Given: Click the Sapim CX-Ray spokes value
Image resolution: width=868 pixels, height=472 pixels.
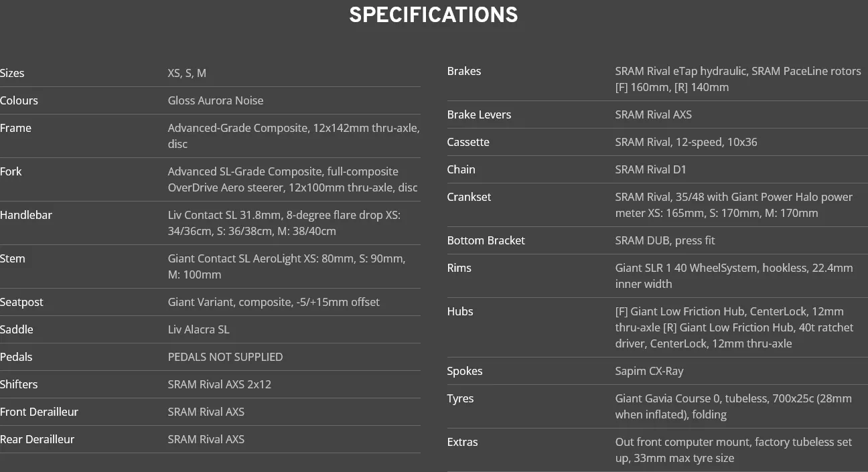Looking at the screenshot, I should point(650,371).
